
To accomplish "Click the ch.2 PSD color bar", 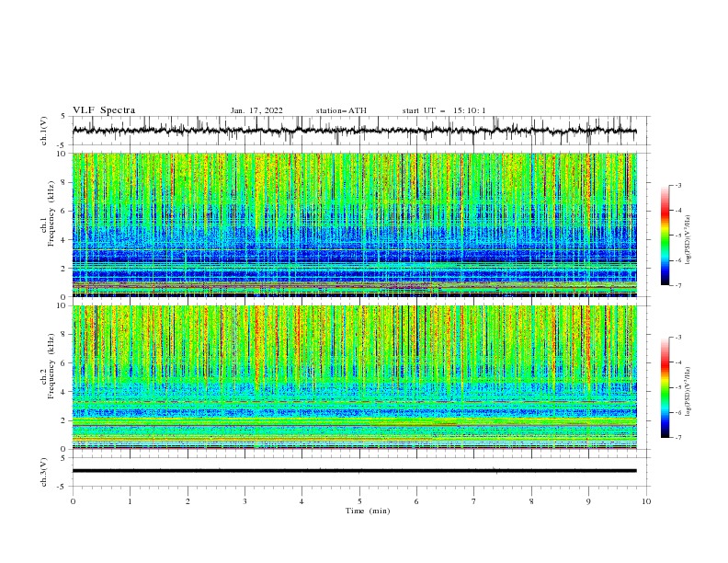I will tap(665, 387).
